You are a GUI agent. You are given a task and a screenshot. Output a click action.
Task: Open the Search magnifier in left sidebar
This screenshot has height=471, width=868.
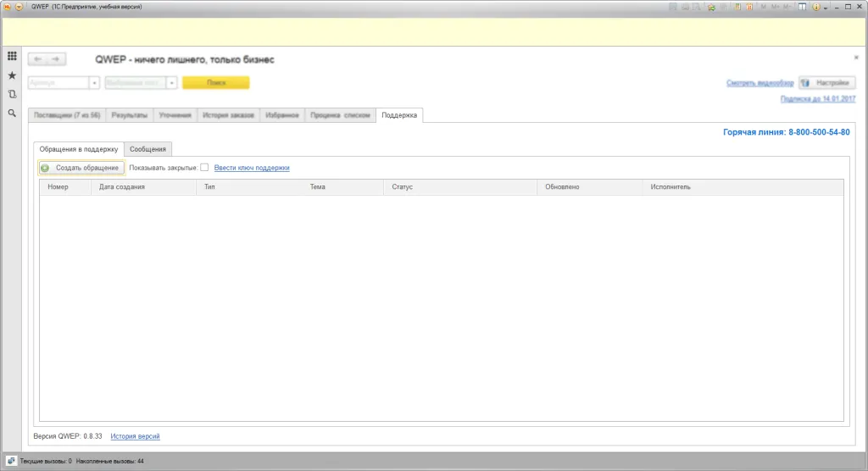pos(12,113)
